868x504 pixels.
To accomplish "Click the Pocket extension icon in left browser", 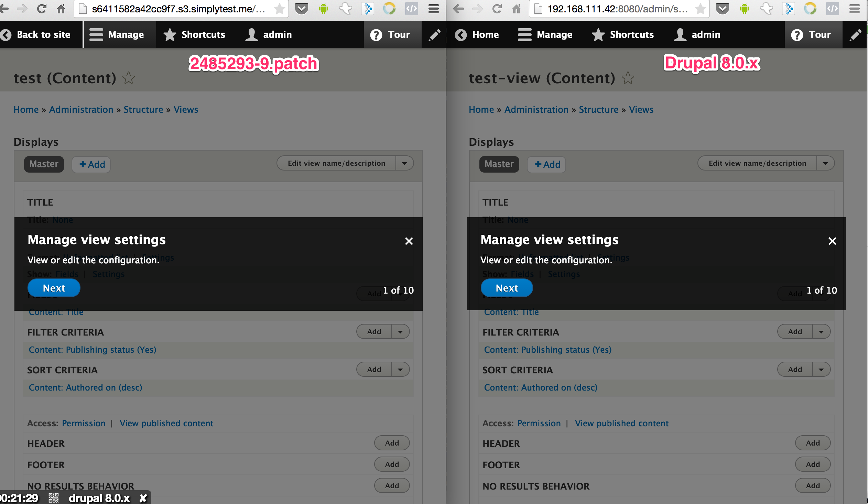I will tap(301, 9).
